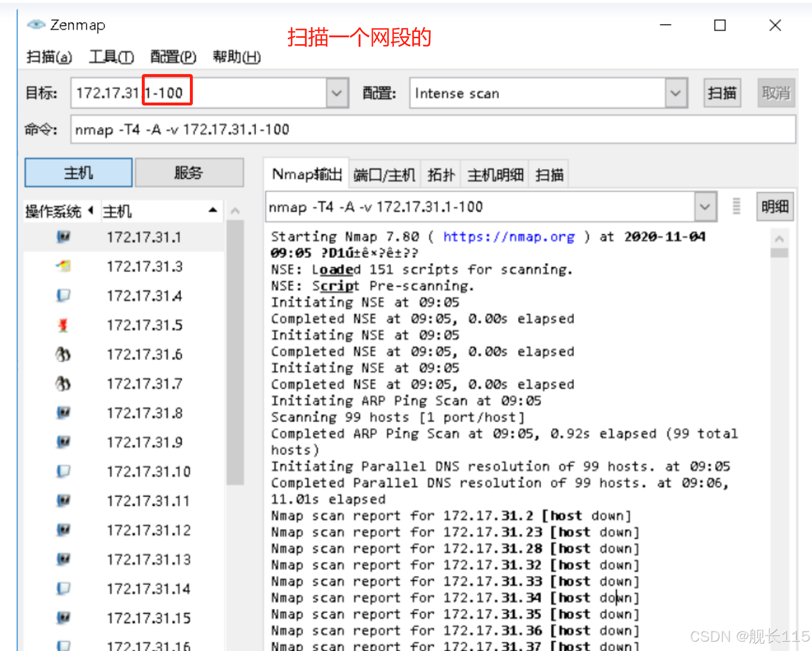Switch to the Nmap输出 tab

point(307,174)
